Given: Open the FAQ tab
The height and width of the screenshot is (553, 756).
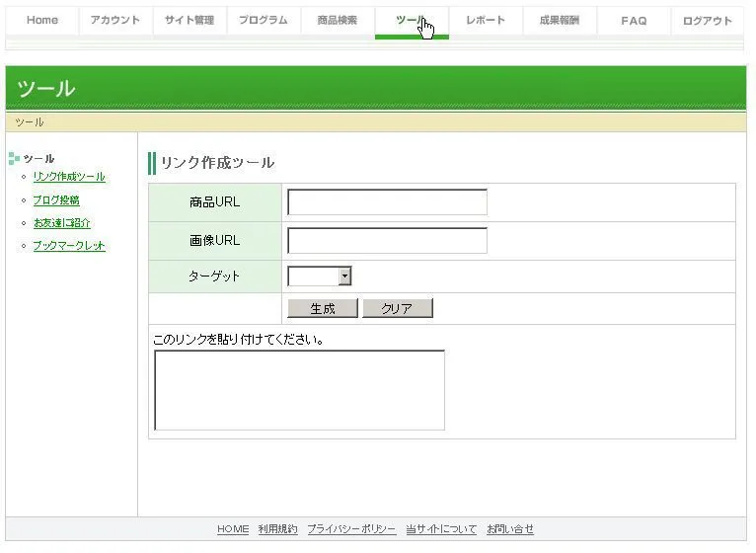Looking at the screenshot, I should click(x=634, y=21).
